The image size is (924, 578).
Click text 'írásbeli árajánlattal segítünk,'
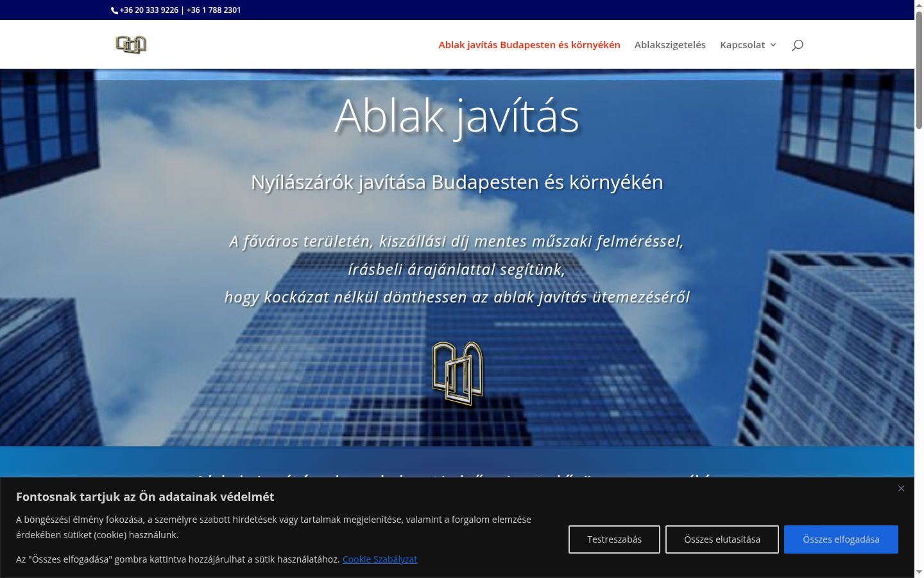(457, 269)
